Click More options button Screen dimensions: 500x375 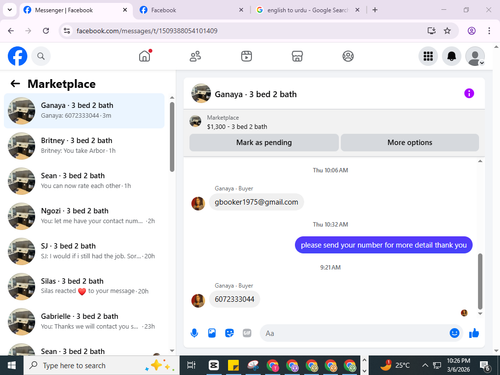click(x=410, y=143)
